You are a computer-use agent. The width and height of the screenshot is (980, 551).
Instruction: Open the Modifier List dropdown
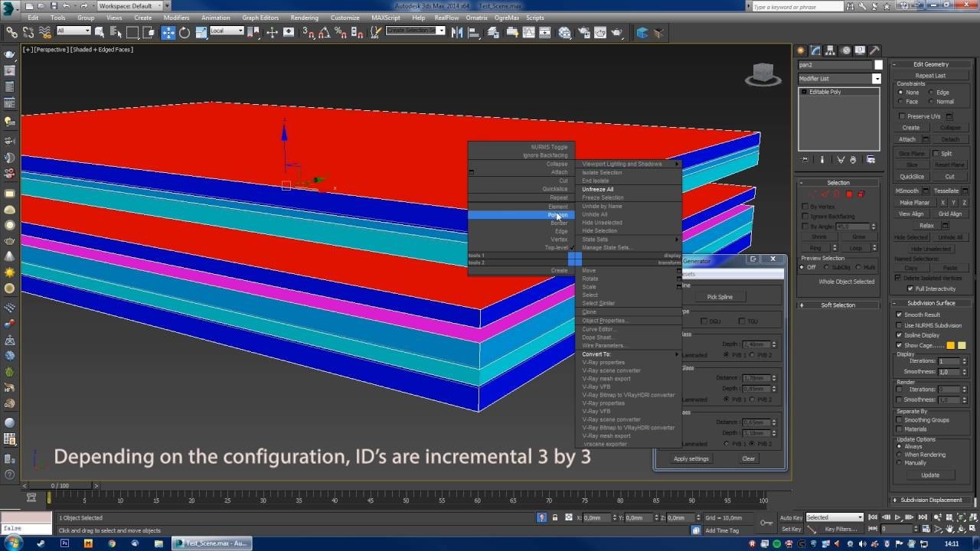(x=839, y=79)
